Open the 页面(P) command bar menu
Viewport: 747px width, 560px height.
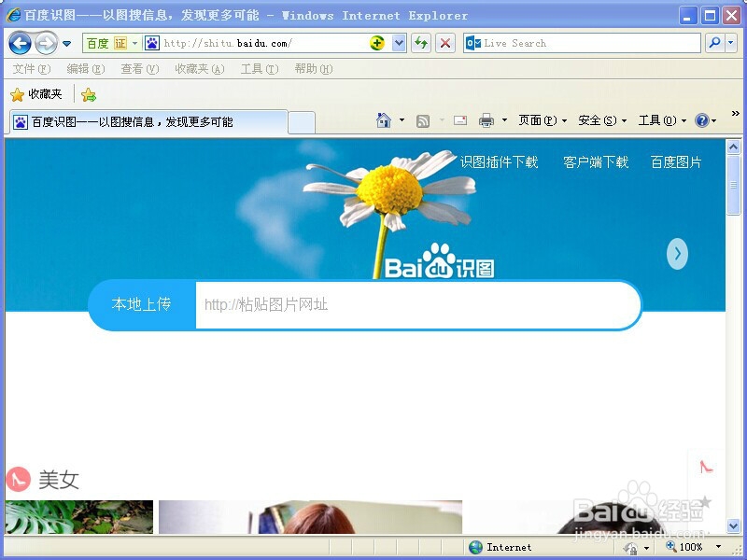pos(543,120)
